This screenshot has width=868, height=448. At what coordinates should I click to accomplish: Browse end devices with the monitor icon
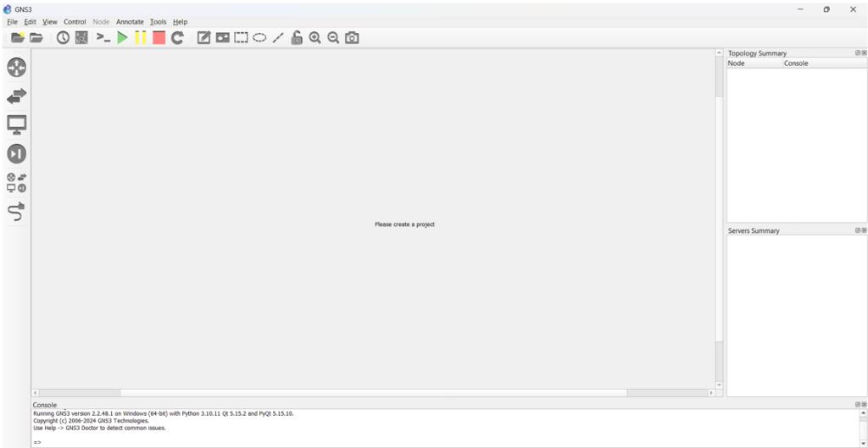tap(16, 124)
